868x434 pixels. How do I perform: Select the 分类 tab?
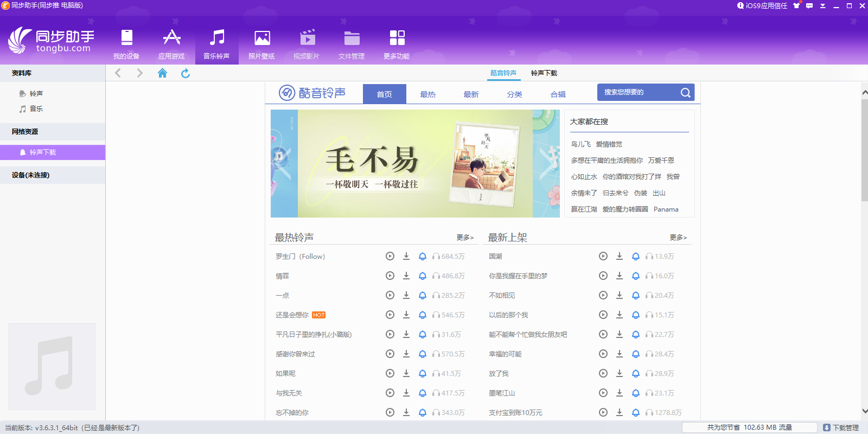pyautogui.click(x=514, y=94)
